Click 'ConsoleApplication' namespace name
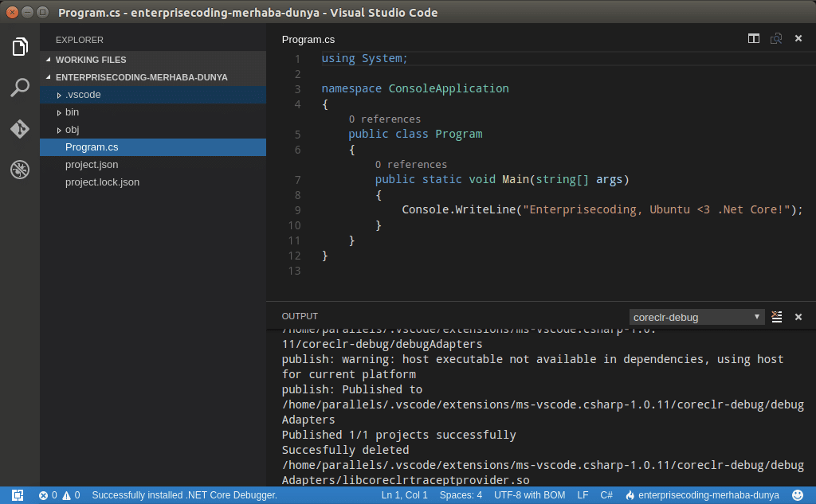The width and height of the screenshot is (816, 504). [x=449, y=88]
